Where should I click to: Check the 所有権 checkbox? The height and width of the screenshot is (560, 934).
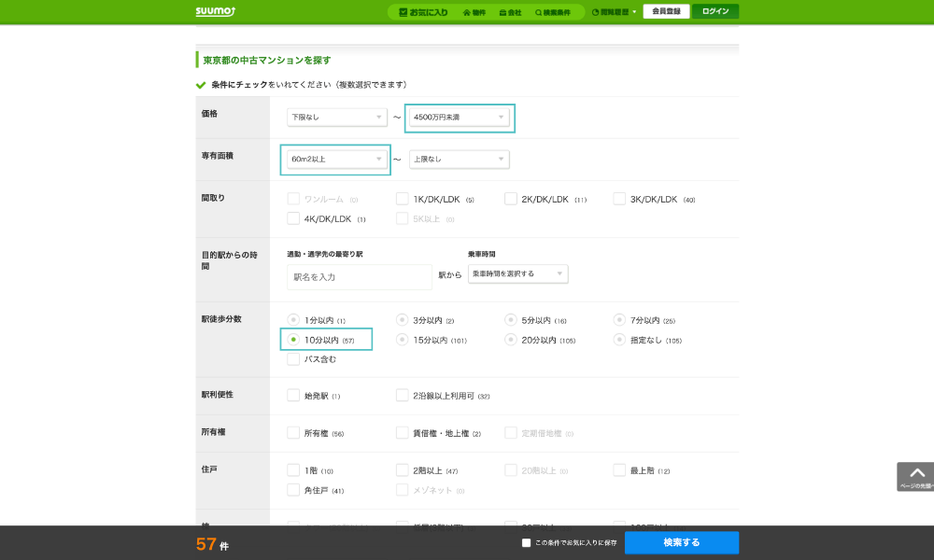click(293, 433)
